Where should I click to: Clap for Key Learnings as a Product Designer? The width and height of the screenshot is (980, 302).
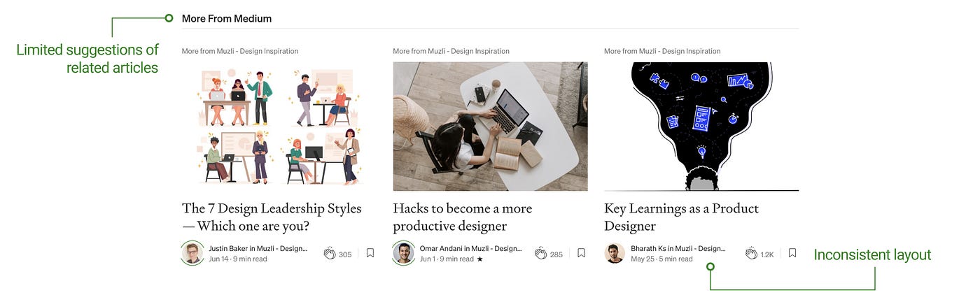coord(752,254)
